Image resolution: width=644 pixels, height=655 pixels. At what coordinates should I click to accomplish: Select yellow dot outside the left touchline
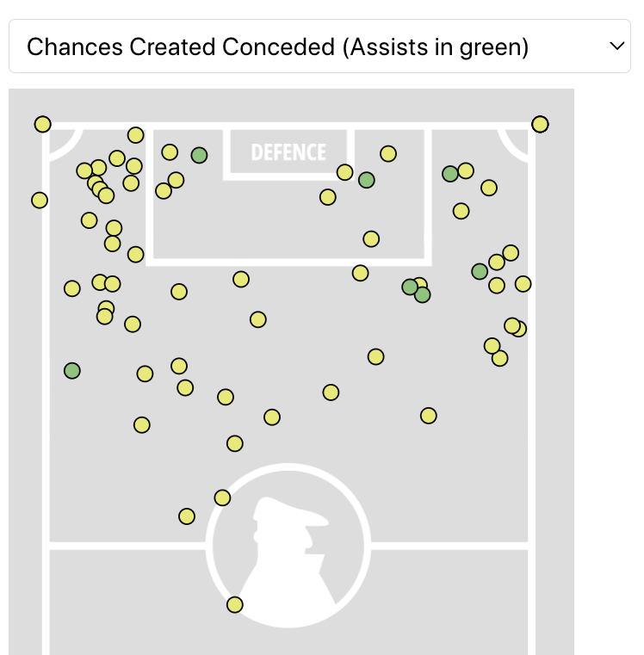(40, 201)
